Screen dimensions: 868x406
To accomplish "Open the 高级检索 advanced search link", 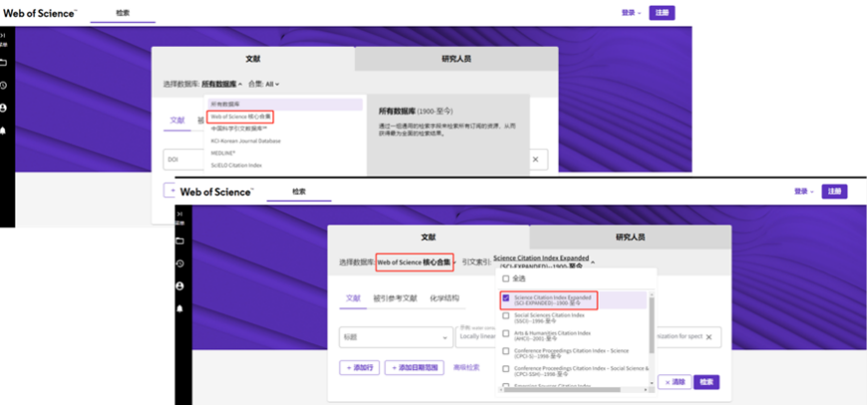I will (x=466, y=368).
